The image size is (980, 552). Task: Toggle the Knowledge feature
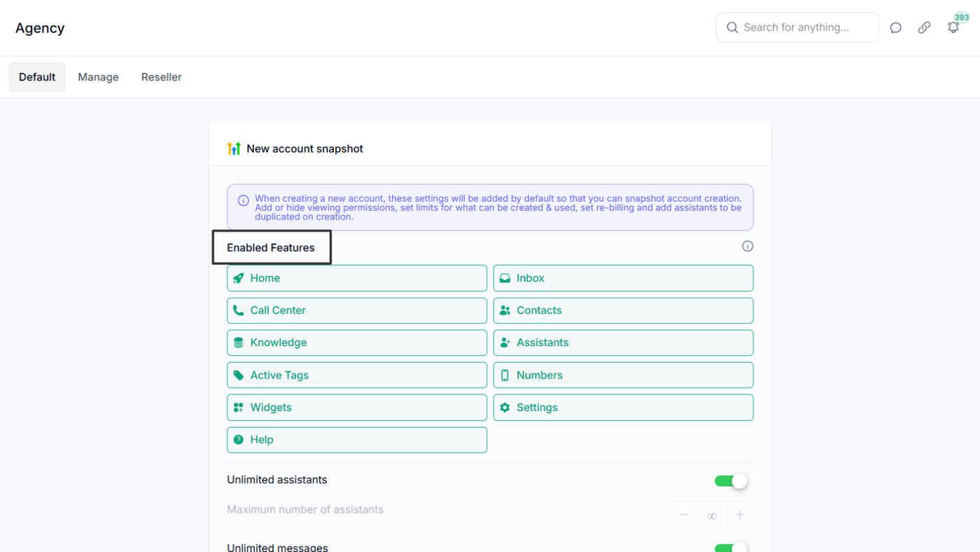coord(357,343)
